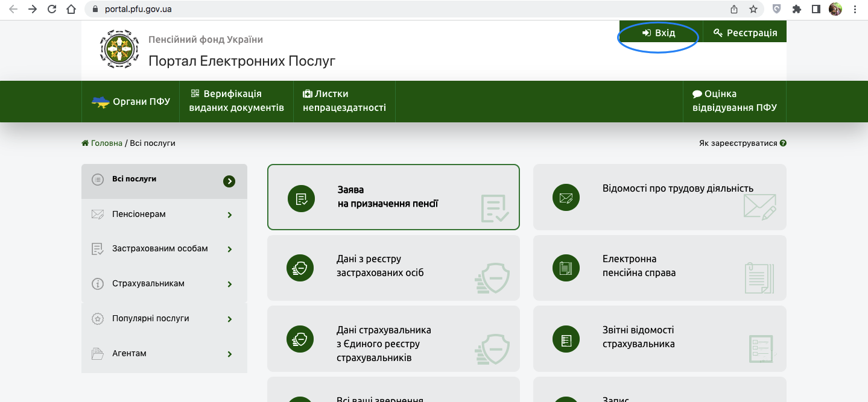The image size is (868, 402).
Task: Open the Листки непрацездатності menu item
Action: click(344, 101)
